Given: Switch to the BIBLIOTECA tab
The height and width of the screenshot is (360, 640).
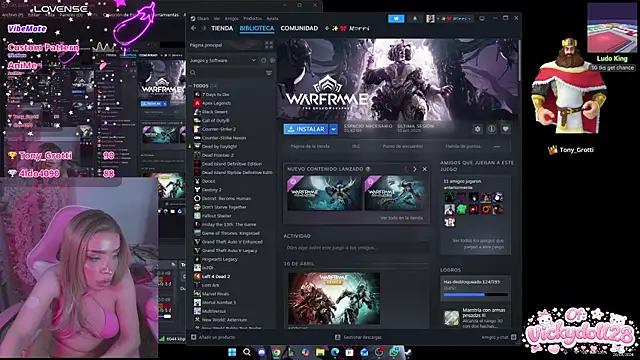Looking at the screenshot, I should [x=257, y=28].
